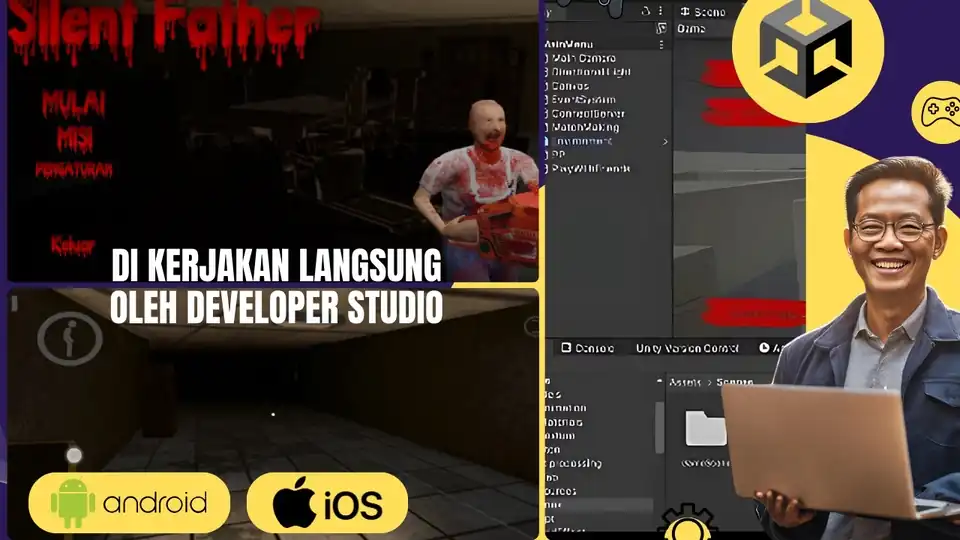Click the folder thumbnail in Assets
Image resolution: width=960 pixels, height=540 pixels.
705,428
